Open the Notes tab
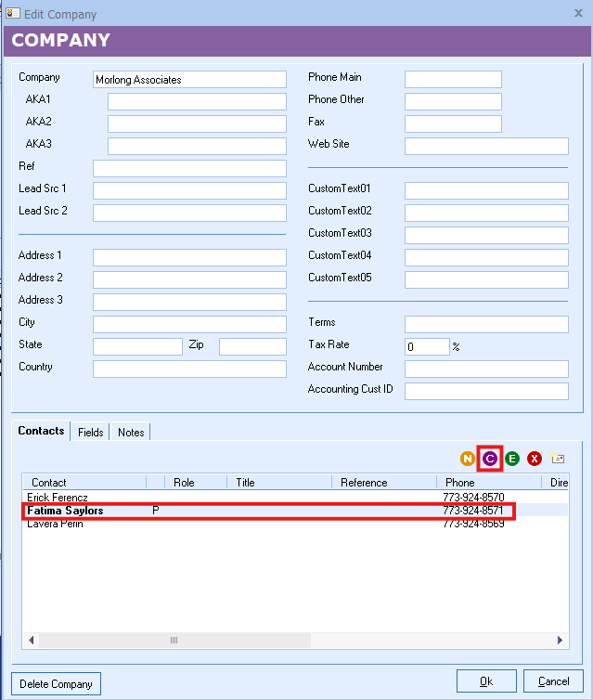The width and height of the screenshot is (593, 700). [x=131, y=433]
